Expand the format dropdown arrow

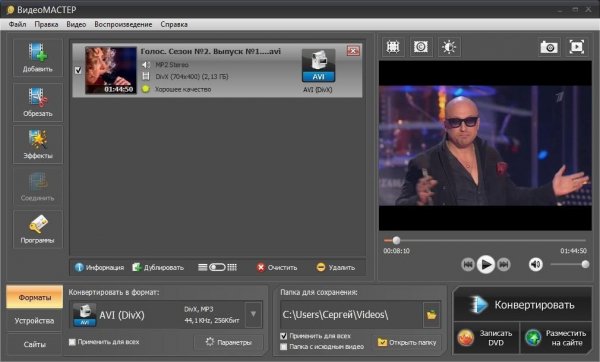point(253,314)
